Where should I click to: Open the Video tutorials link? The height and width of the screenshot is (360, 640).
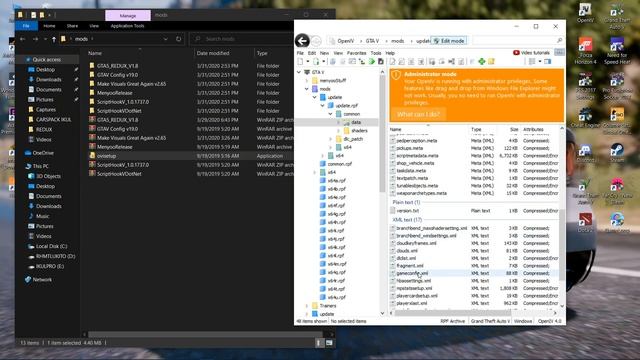(531, 53)
